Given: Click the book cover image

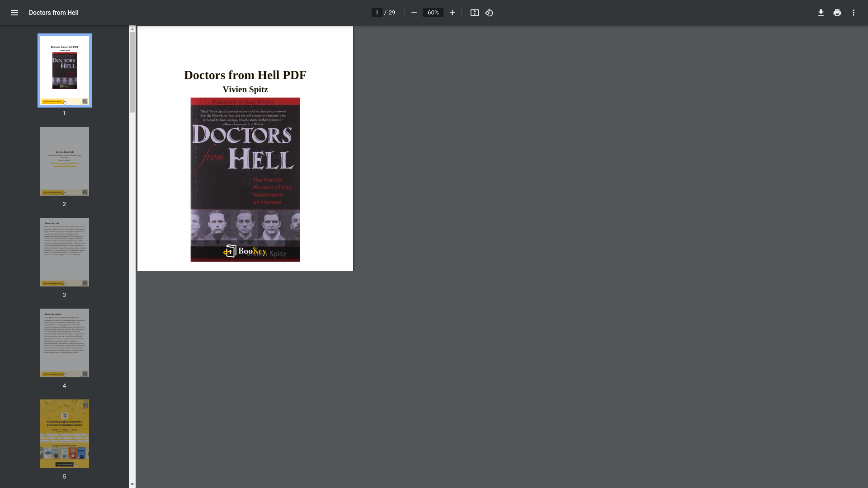Looking at the screenshot, I should [x=245, y=179].
